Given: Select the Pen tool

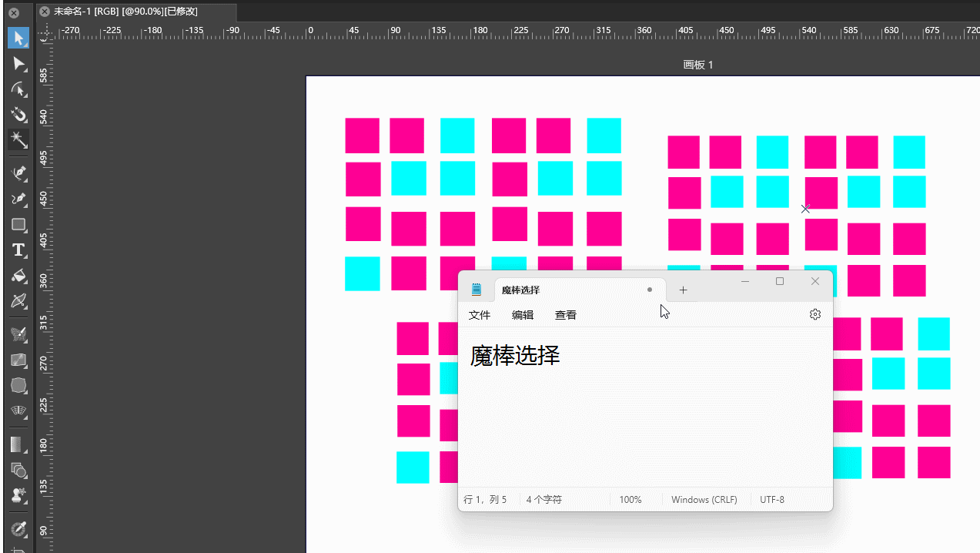Looking at the screenshot, I should point(18,173).
